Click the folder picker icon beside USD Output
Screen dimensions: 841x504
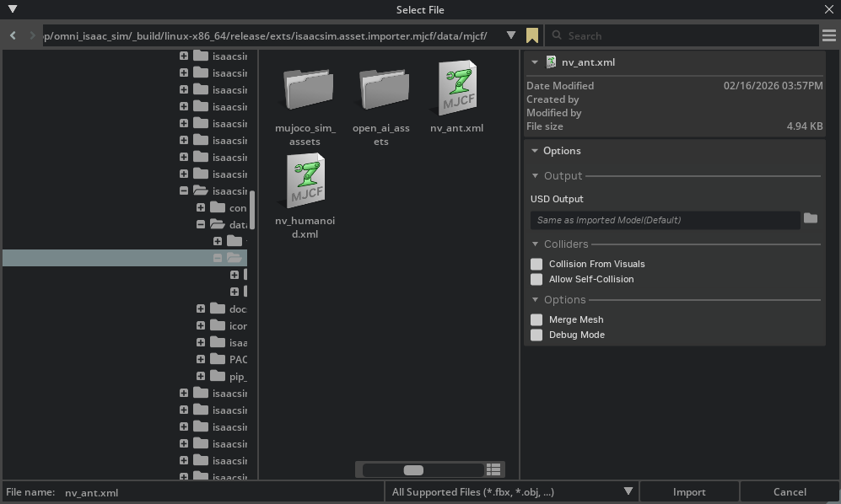click(x=811, y=219)
